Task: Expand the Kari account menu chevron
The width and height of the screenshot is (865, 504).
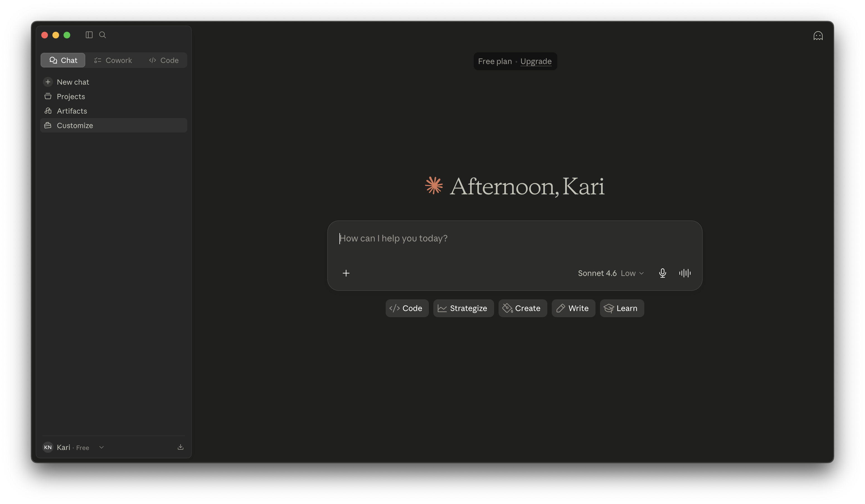Action: 101,447
